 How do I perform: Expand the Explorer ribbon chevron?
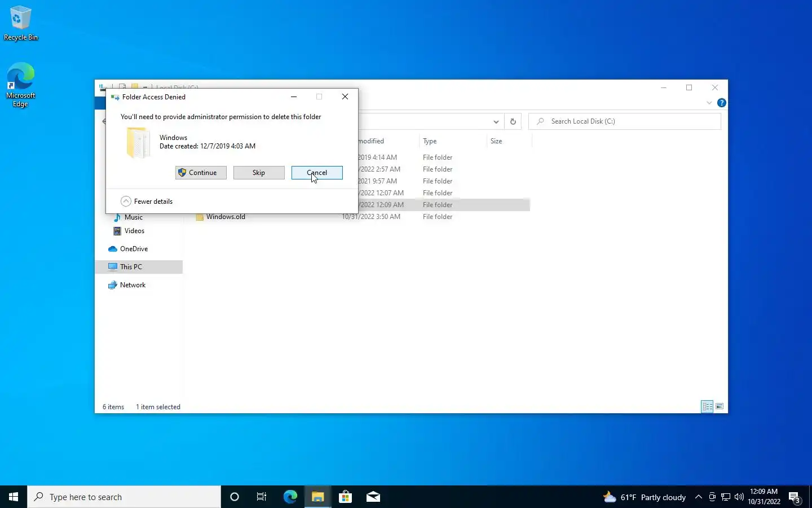tap(709, 103)
